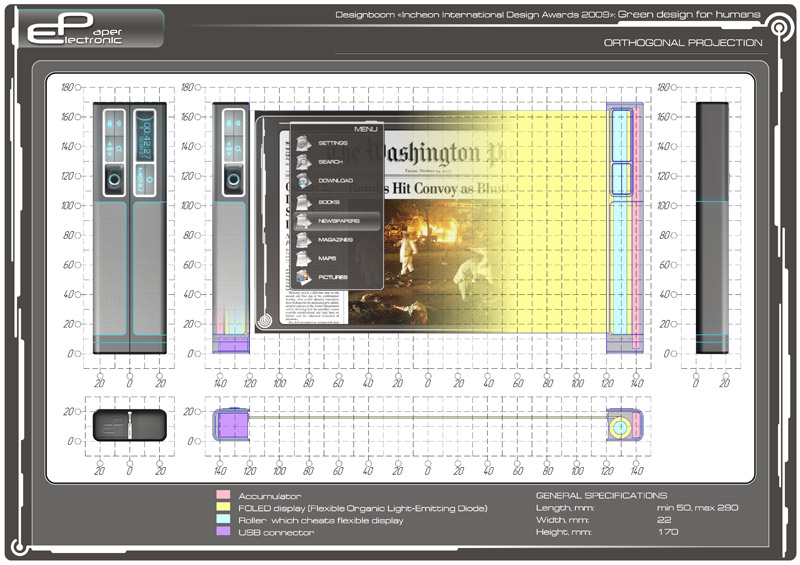Select the Search menu icon
The image size is (800, 565).
tap(304, 161)
